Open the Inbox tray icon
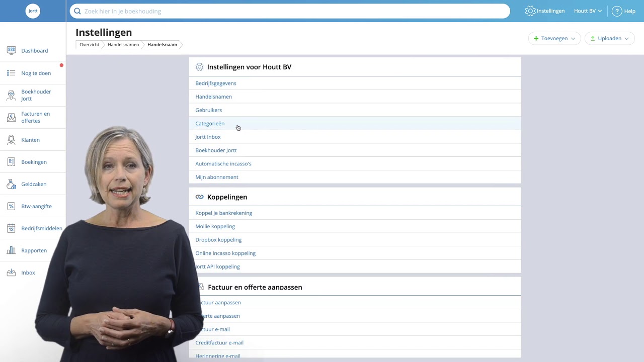Screen dimensions: 644x362 [x=11, y=273]
